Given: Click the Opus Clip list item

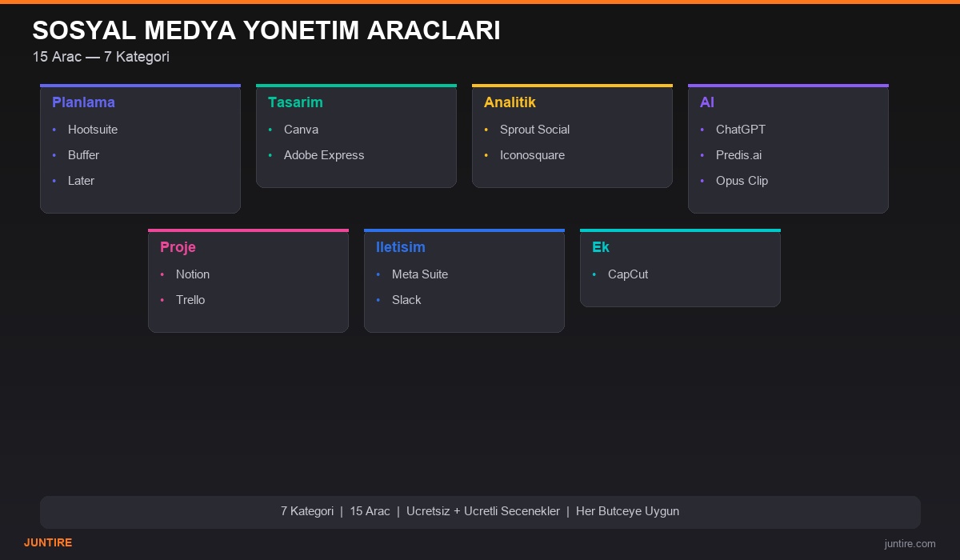Looking at the screenshot, I should click(742, 181).
